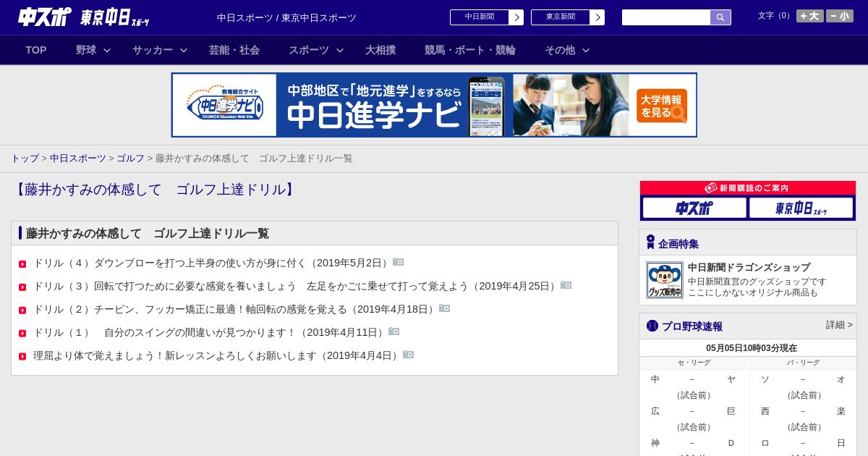The image size is (868, 456).
Task: Increase text size with 大 button
Action: [x=809, y=16]
